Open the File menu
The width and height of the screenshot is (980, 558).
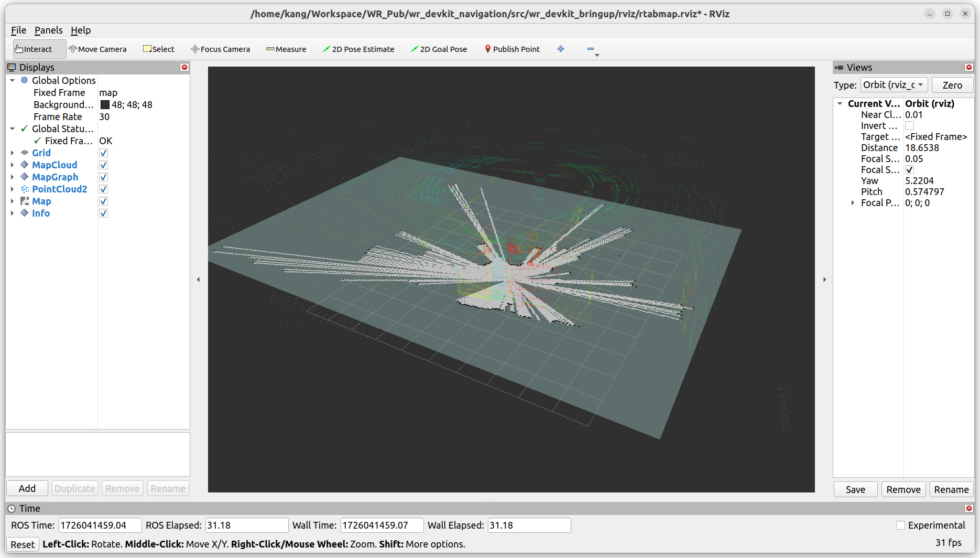18,30
